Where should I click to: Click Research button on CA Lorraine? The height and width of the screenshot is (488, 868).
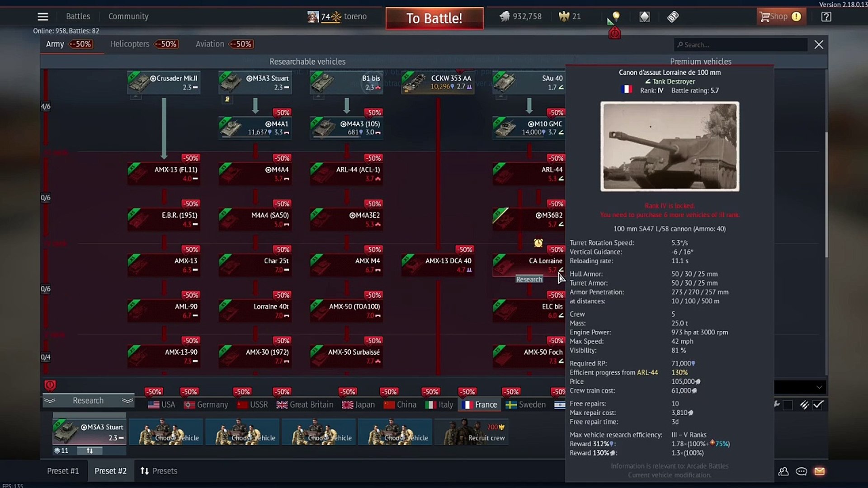tap(529, 279)
